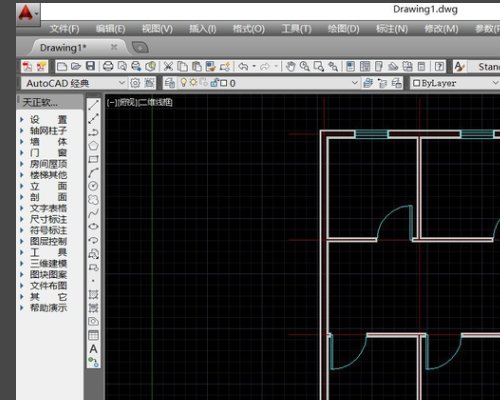Open the ByLayer color dropdown
Screen dimensions: 500x400
click(455, 83)
